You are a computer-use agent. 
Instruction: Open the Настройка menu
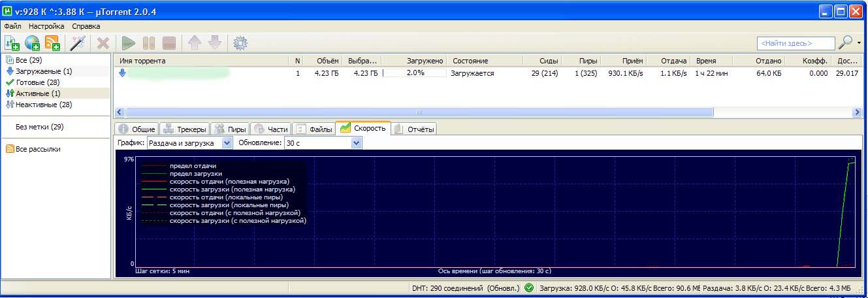[46, 26]
